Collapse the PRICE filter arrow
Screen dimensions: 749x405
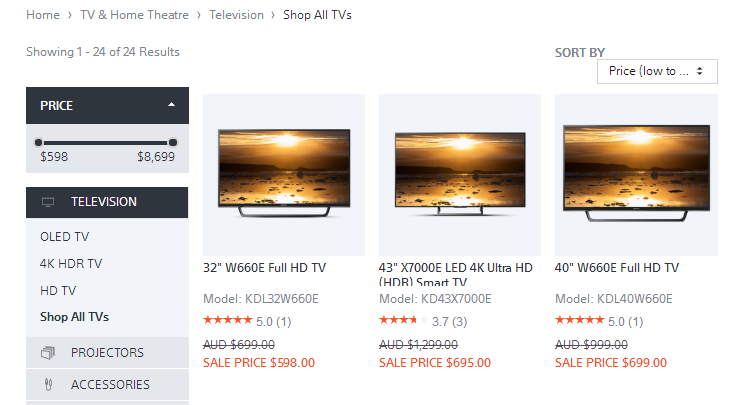tap(171, 105)
